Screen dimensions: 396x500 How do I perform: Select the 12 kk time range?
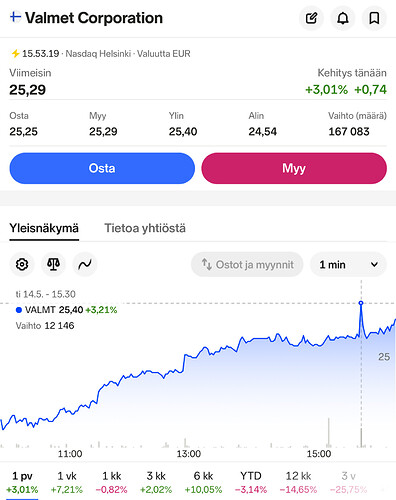click(x=298, y=482)
